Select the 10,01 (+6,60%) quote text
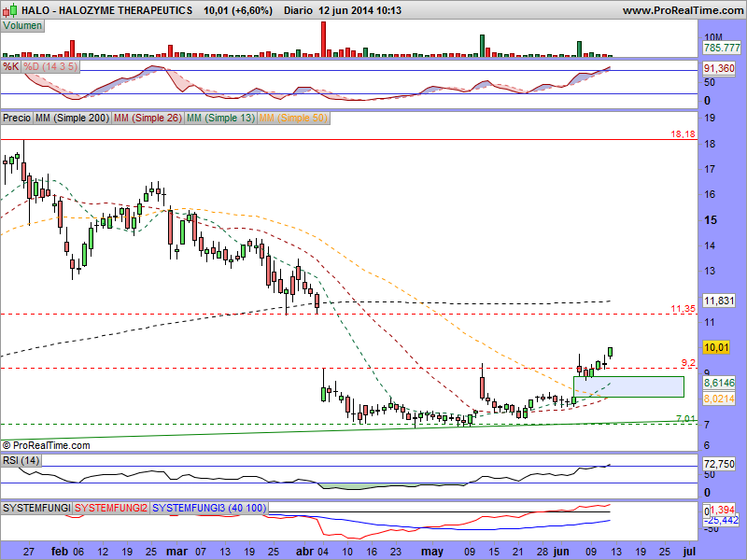 click(238, 10)
